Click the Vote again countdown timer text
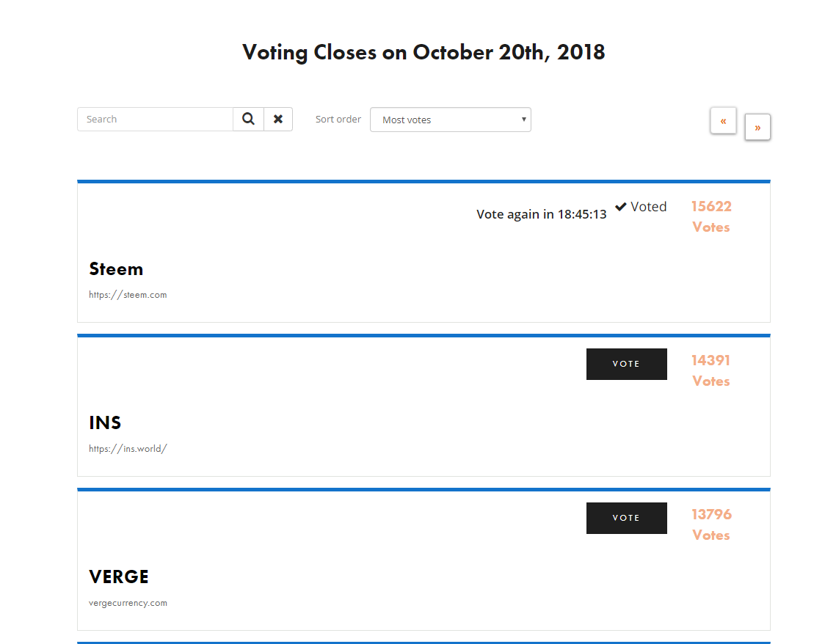This screenshot has height=644, width=825. (x=542, y=214)
